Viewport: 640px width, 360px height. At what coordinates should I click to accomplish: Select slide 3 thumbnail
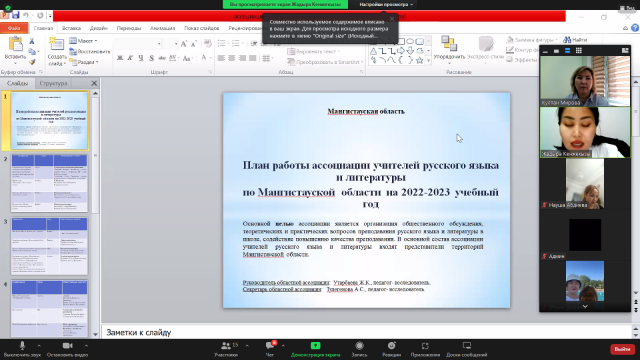(49, 246)
